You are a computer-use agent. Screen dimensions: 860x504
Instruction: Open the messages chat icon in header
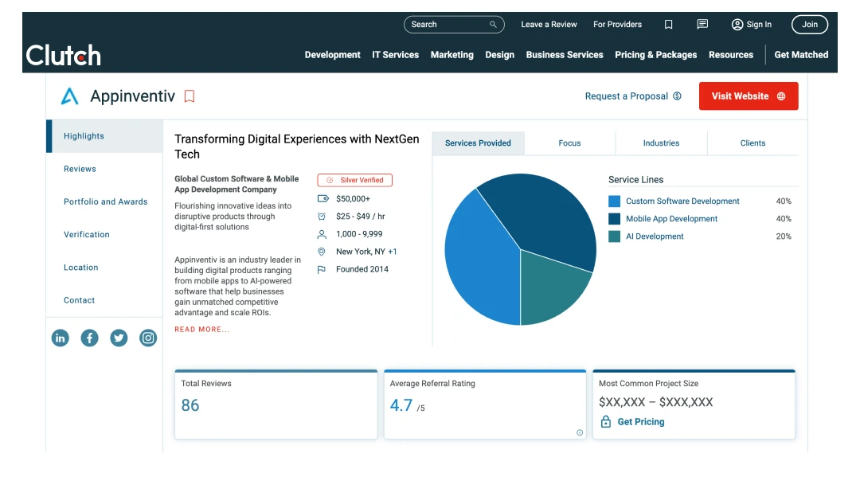pos(702,25)
